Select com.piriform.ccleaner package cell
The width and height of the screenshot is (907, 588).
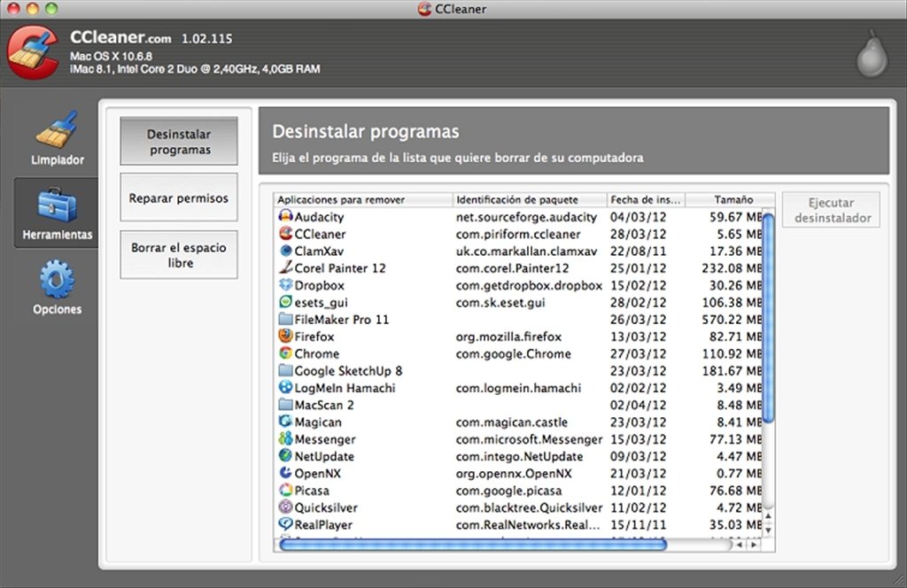click(x=518, y=234)
